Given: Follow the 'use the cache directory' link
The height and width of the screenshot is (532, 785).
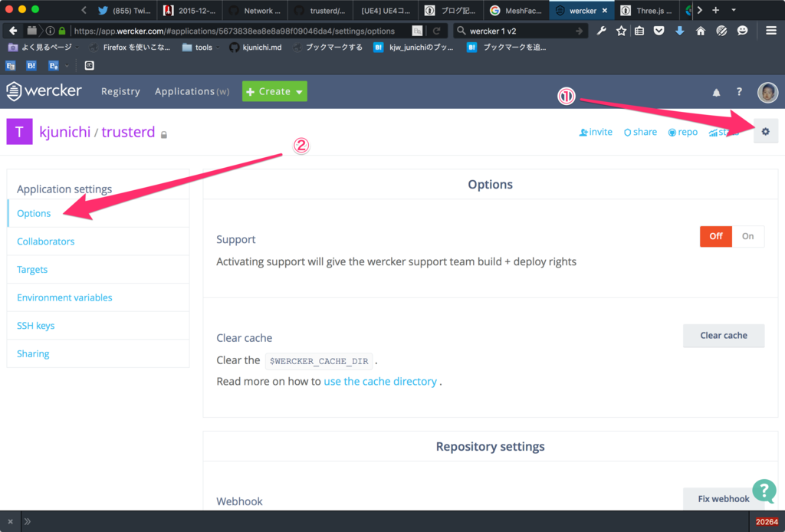Looking at the screenshot, I should [x=380, y=381].
